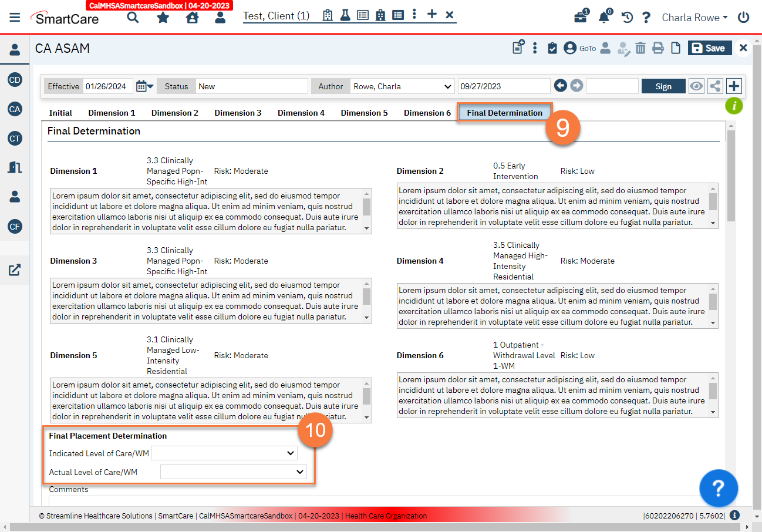Open the Indicated Level of Care/WM dropdown
Screen dimensions: 762x532
(224, 453)
